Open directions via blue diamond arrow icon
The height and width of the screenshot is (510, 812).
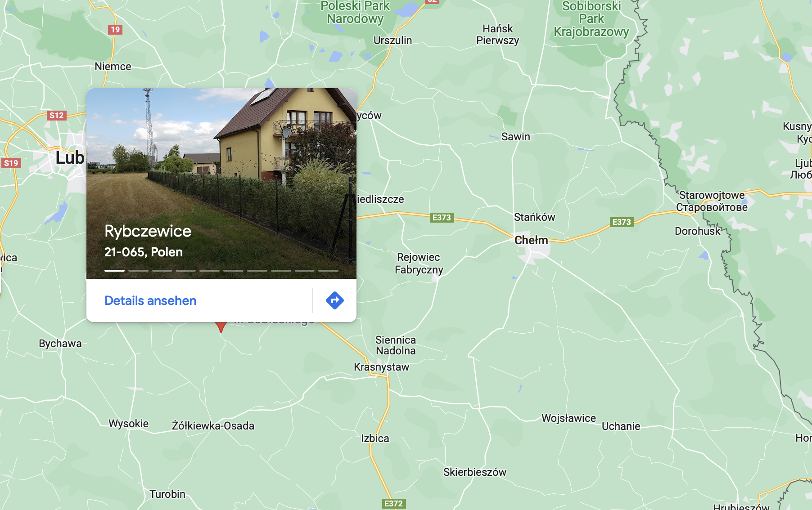[x=334, y=300]
